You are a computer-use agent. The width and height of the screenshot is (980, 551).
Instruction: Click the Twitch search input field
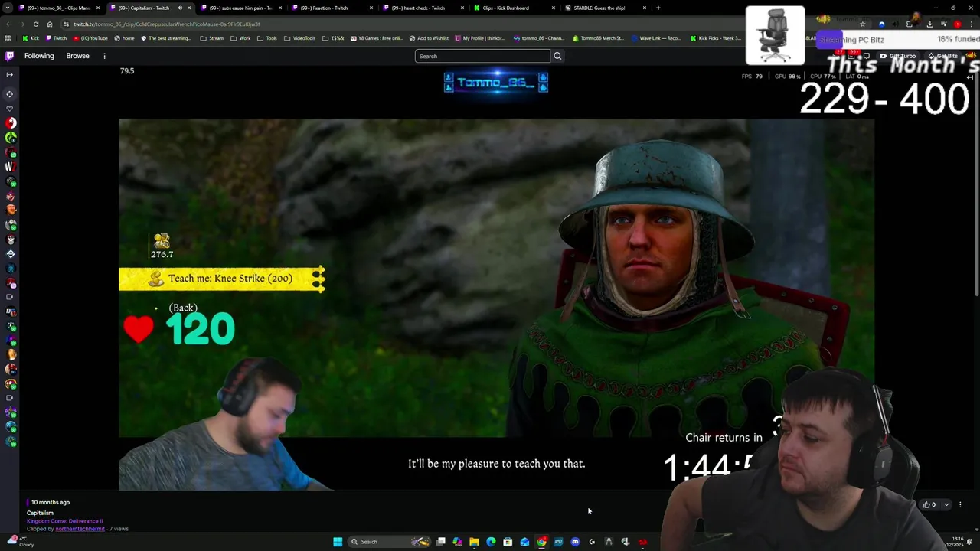(x=482, y=56)
